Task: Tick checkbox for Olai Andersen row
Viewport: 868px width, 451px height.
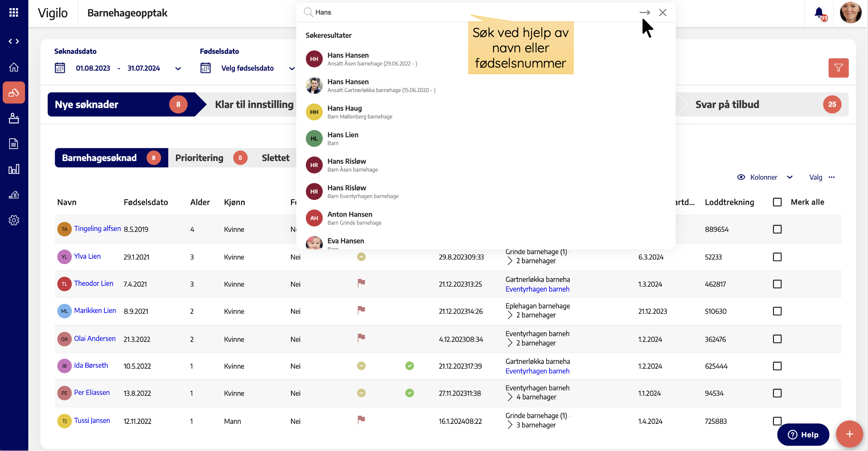Action: (777, 339)
